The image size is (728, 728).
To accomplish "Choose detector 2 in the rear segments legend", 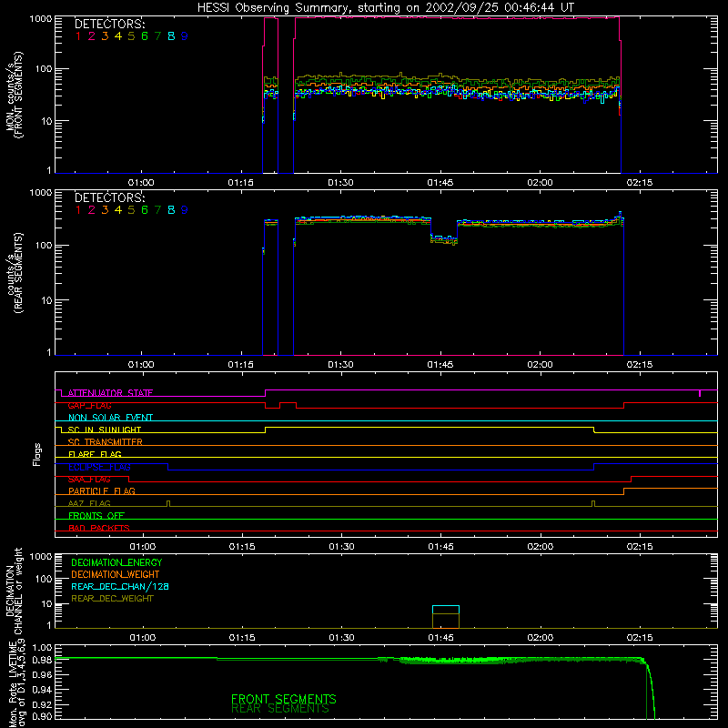I will (92, 210).
